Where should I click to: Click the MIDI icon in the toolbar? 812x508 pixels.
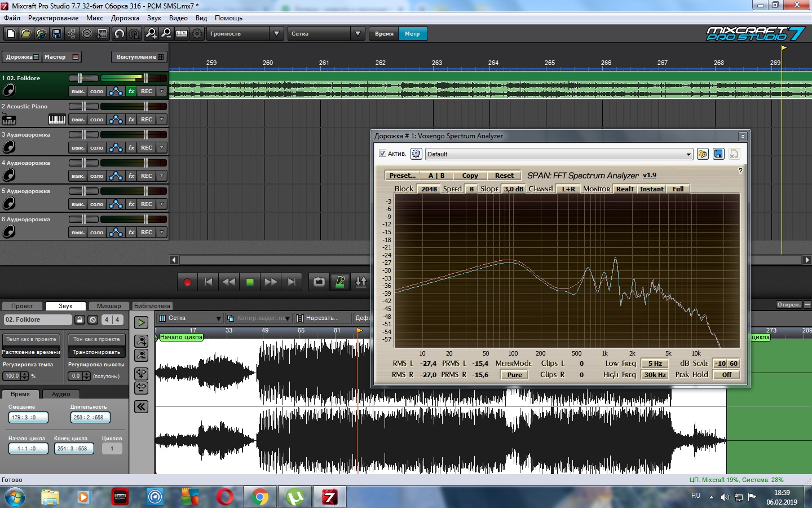click(182, 34)
